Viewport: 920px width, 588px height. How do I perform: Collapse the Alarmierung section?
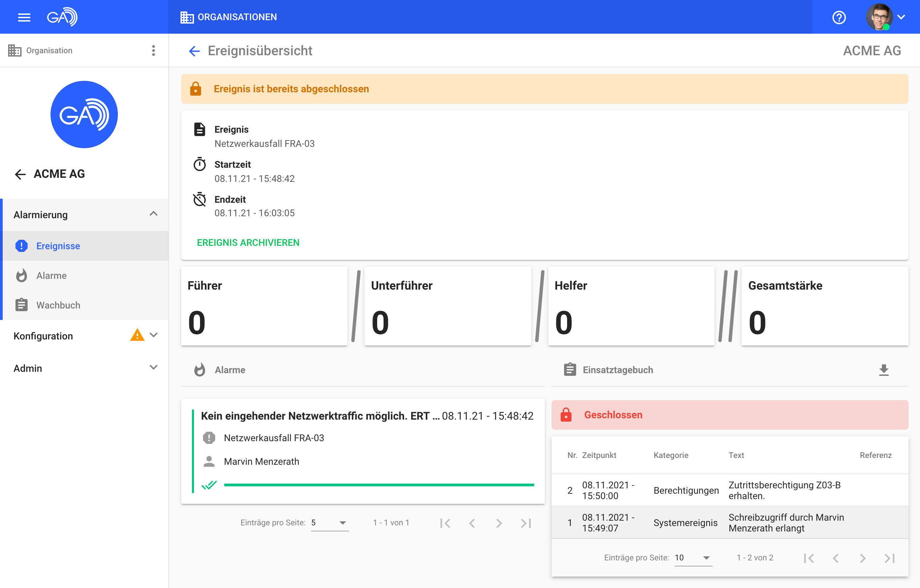(153, 214)
